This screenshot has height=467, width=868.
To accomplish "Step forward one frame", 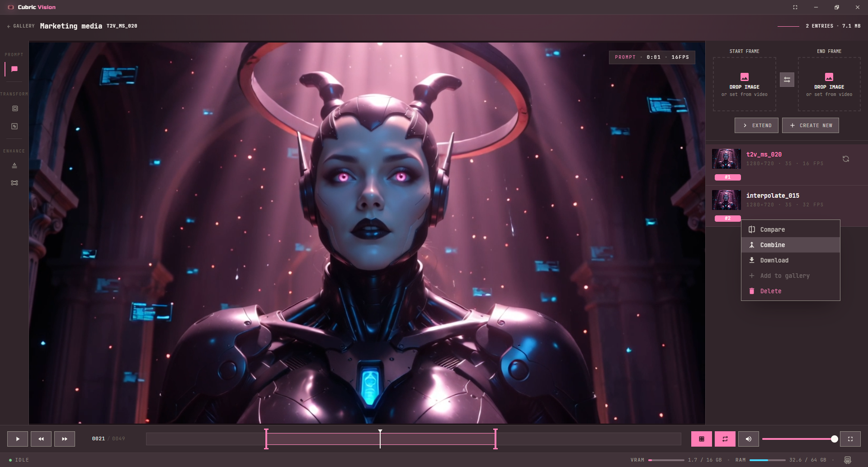I will pos(65,439).
